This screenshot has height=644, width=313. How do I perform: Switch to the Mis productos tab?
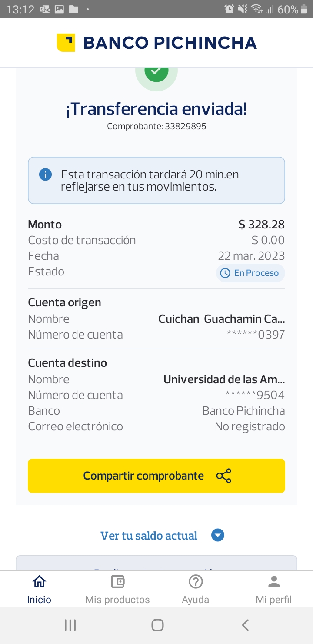[117, 599]
